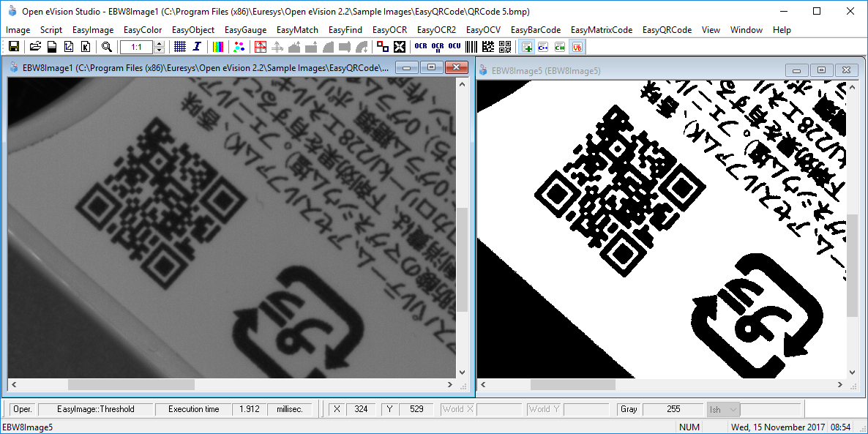Decrease zoom with the spinner down arrow

tap(160, 50)
